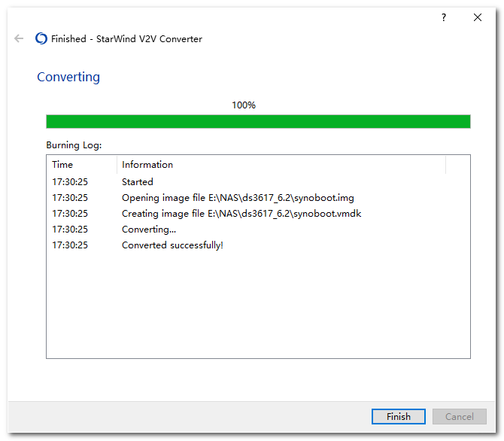Click the blue 'Converting' heading
Viewport: 504px width, 441px height.
pyautogui.click(x=68, y=77)
